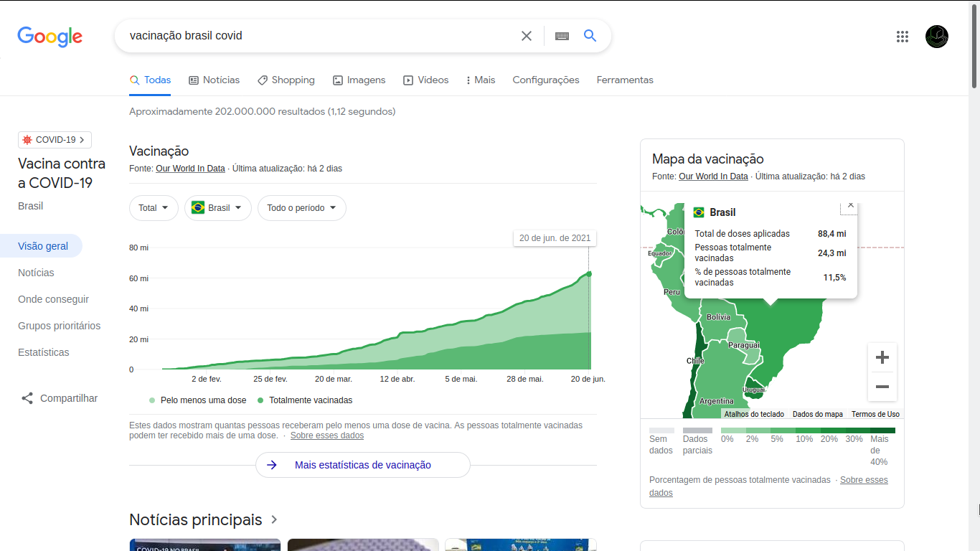Click inside the search input field
The width and height of the screenshot is (980, 551).
[319, 36]
